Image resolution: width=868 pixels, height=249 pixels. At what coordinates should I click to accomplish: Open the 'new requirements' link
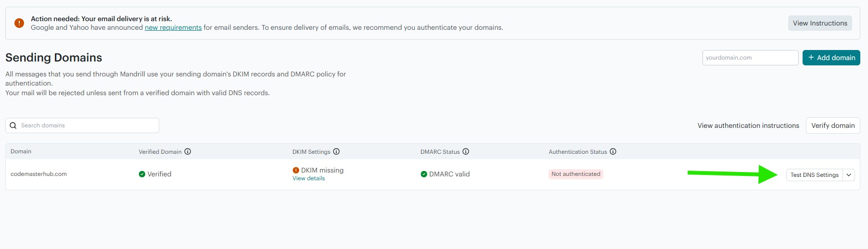tap(173, 28)
